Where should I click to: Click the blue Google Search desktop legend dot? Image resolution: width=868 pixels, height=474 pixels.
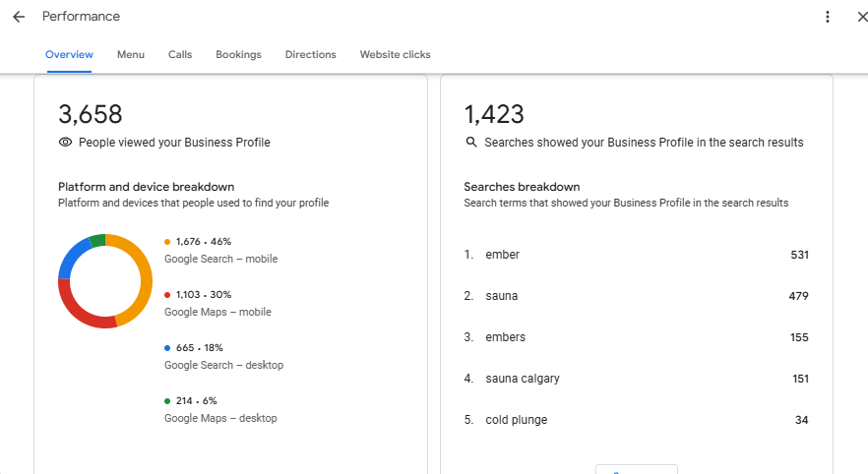pos(167,348)
